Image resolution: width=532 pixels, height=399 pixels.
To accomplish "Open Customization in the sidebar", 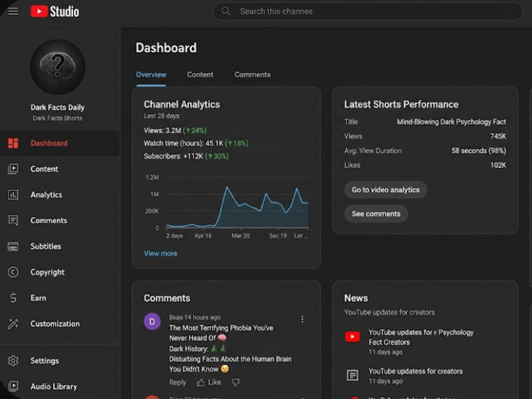I will (x=60, y=324).
